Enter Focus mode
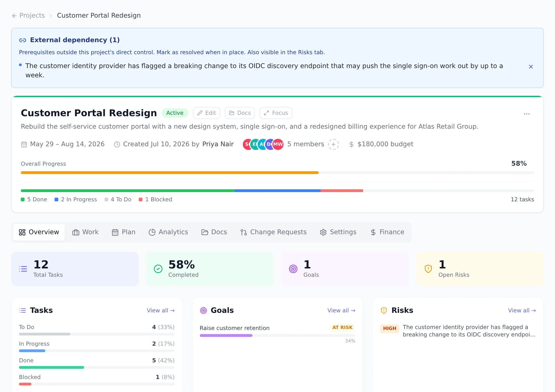 tap(276, 113)
